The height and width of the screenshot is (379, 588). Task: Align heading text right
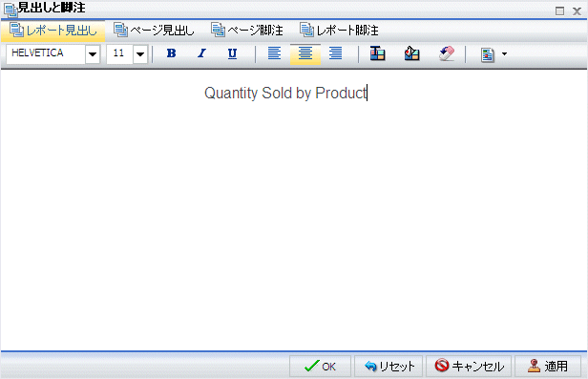(336, 54)
